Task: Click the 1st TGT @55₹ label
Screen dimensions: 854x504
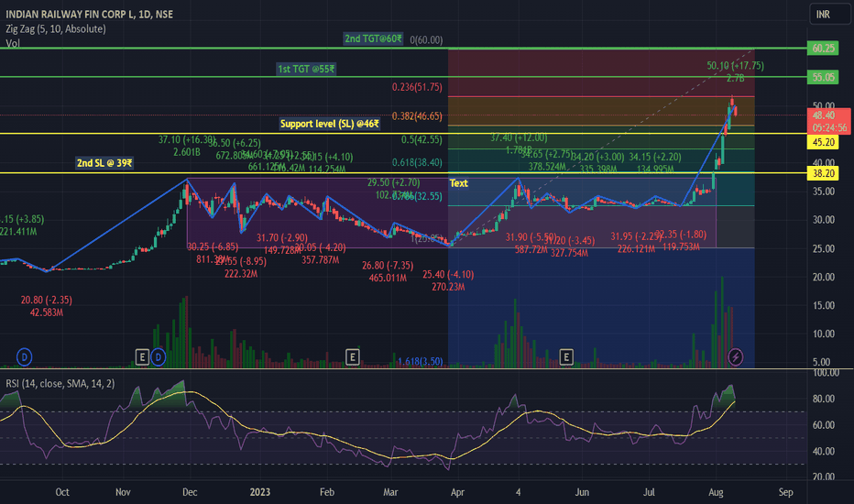Action: coord(306,70)
